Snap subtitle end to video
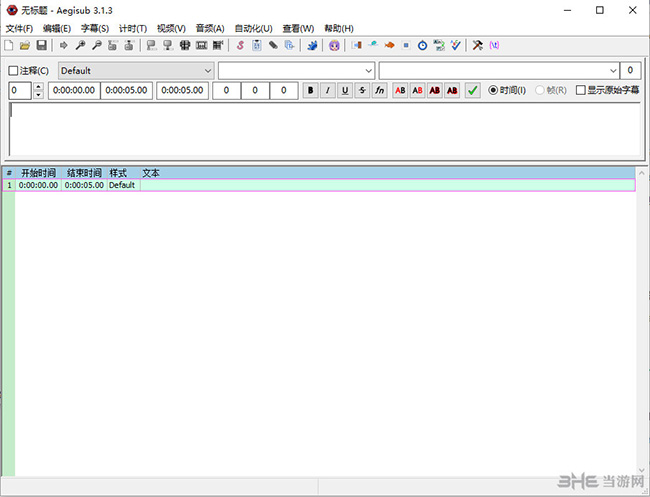 168,45
